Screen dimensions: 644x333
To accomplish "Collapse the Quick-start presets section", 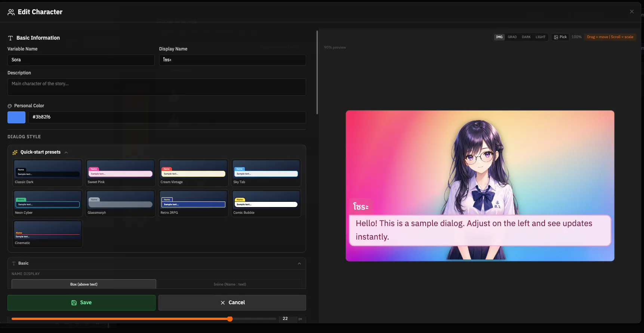I will [66, 152].
